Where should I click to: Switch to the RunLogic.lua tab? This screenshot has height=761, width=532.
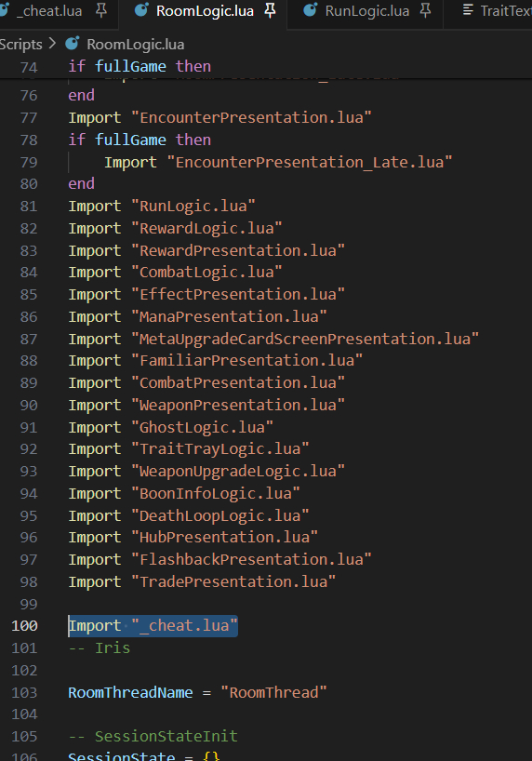pyautogui.click(x=367, y=10)
